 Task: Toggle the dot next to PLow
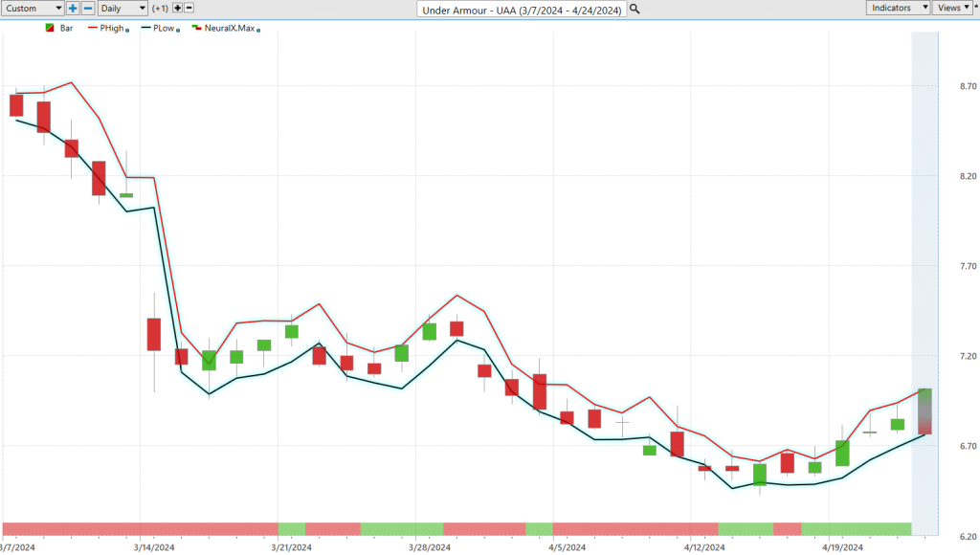[x=180, y=31]
